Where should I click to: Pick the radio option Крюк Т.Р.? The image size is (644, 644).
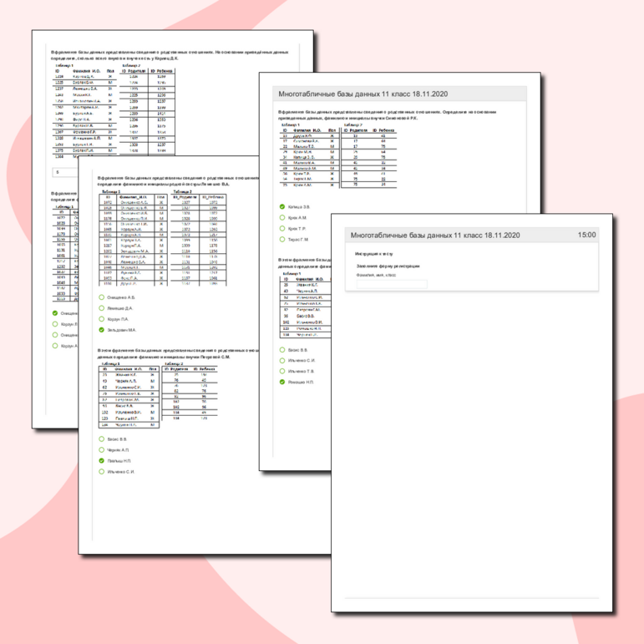coord(282,228)
